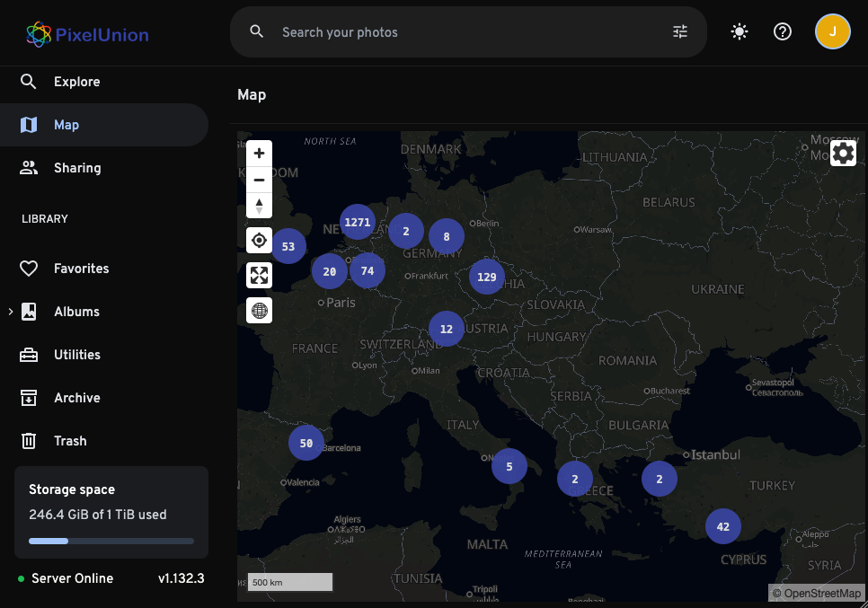Viewport: 868px width, 608px height.
Task: Open Explore from the sidebar
Action: click(76, 81)
